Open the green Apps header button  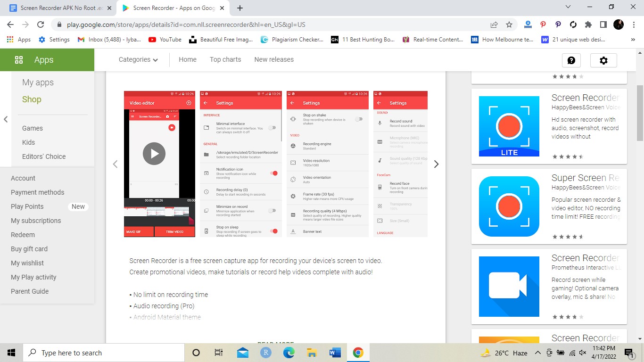[47, 60]
